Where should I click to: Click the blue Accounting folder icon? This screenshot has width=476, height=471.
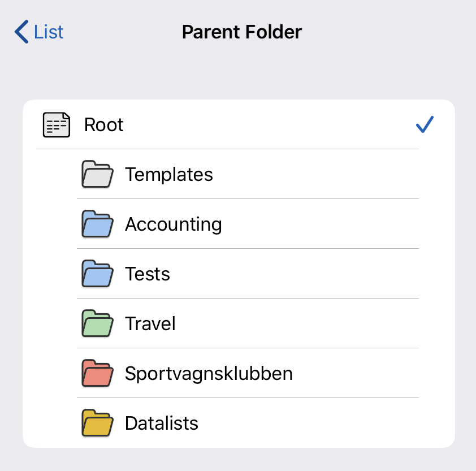click(x=97, y=224)
